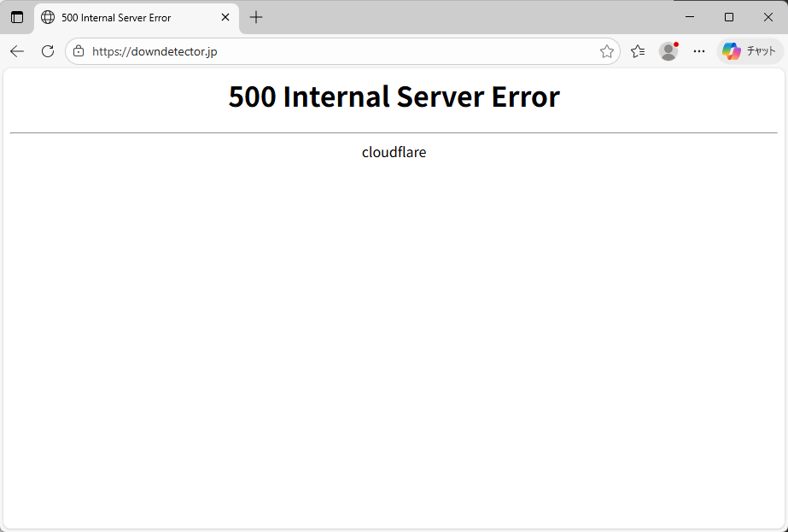
Task: Toggle favorite status for downdetector.jp
Action: coord(607,51)
